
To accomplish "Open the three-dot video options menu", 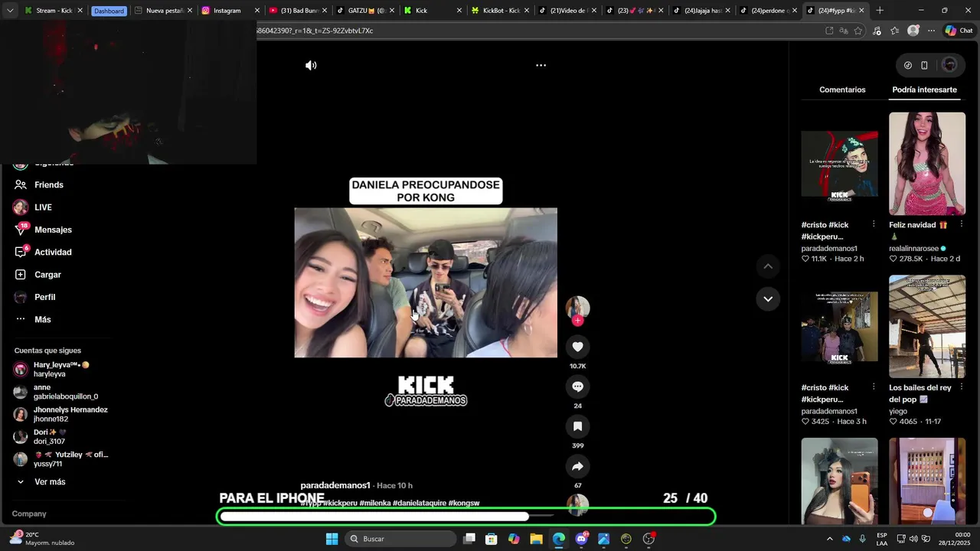I will (x=541, y=65).
